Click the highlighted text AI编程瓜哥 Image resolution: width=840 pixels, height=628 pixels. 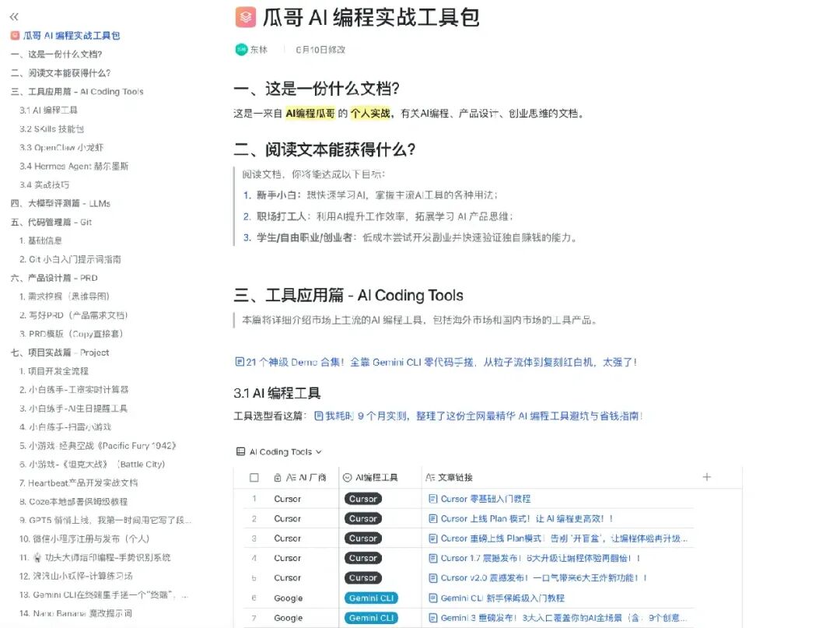310,113
